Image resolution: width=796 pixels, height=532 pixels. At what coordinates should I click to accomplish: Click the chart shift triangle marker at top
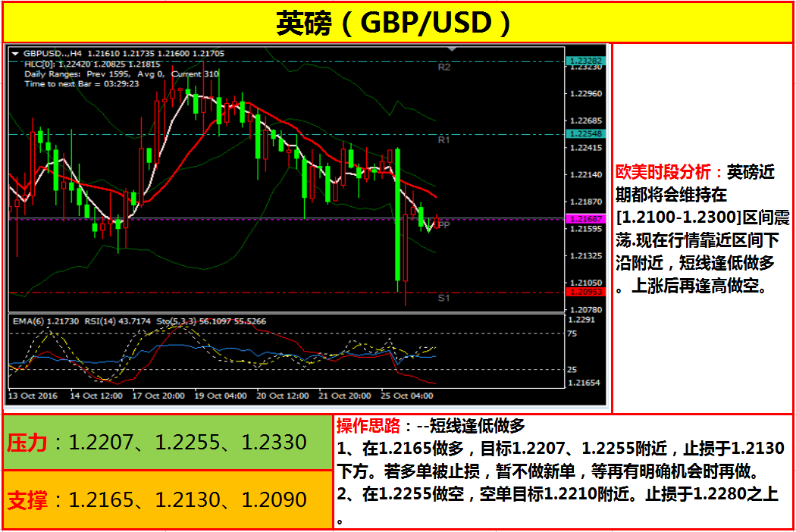coord(452,49)
